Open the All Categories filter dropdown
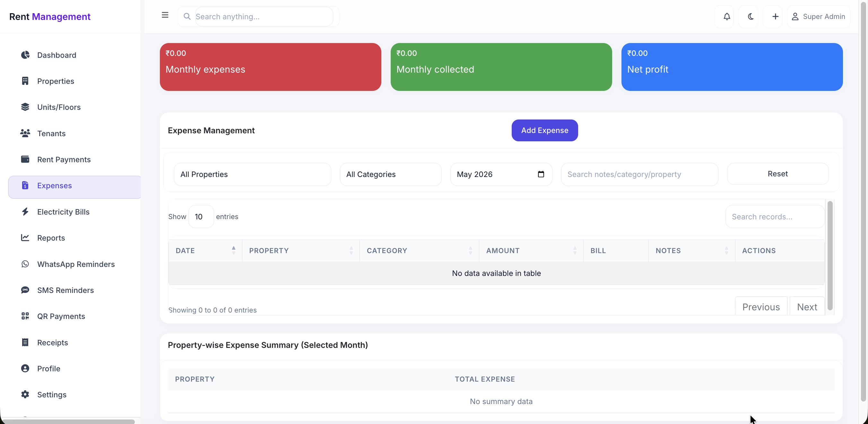868x424 pixels. point(391,174)
